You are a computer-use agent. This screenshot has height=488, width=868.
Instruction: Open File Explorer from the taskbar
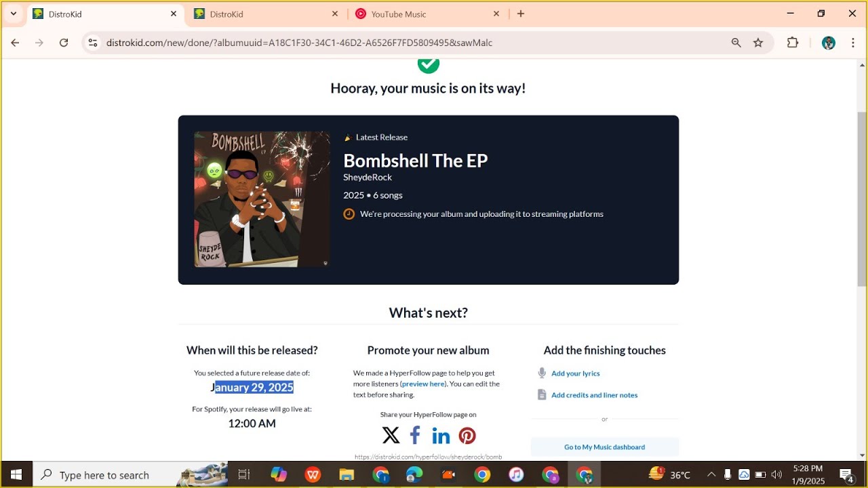click(347, 474)
